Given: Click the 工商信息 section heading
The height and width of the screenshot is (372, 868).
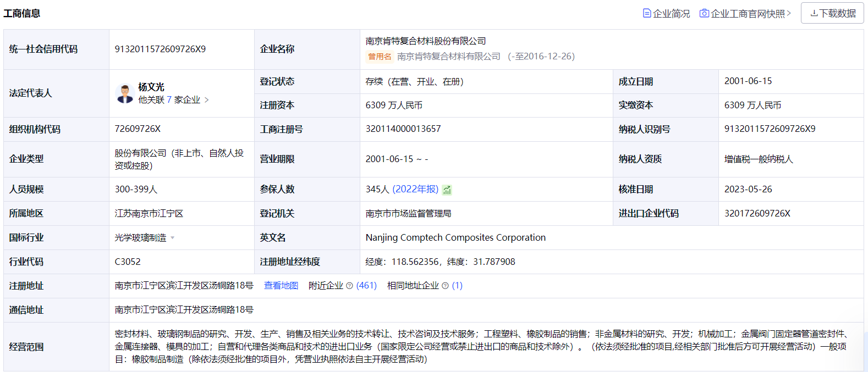Looking at the screenshot, I should point(22,13).
